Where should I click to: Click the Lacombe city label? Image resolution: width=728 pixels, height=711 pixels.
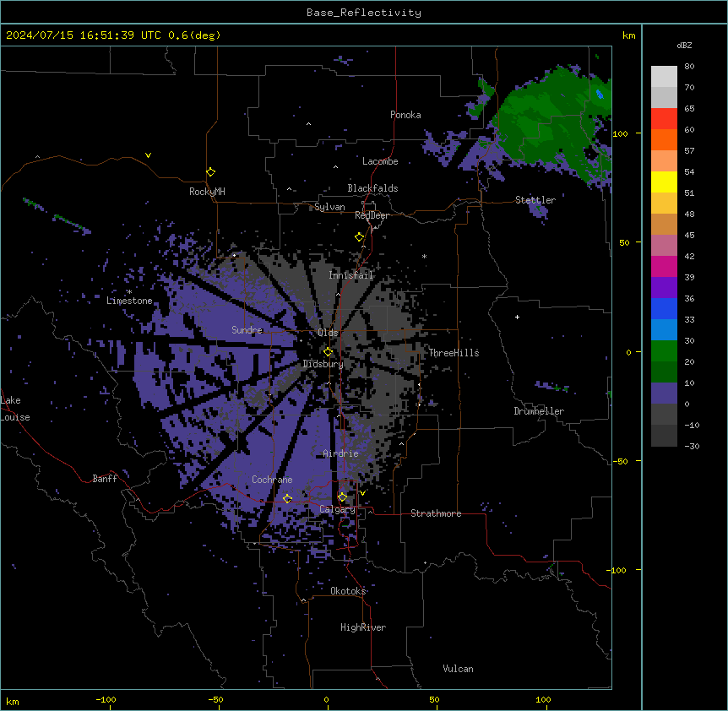(x=380, y=161)
